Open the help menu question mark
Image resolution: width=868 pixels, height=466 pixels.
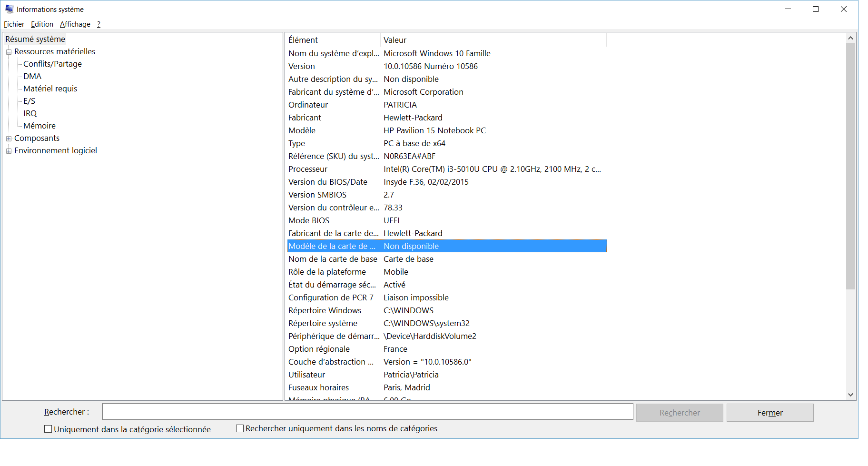pyautogui.click(x=99, y=24)
